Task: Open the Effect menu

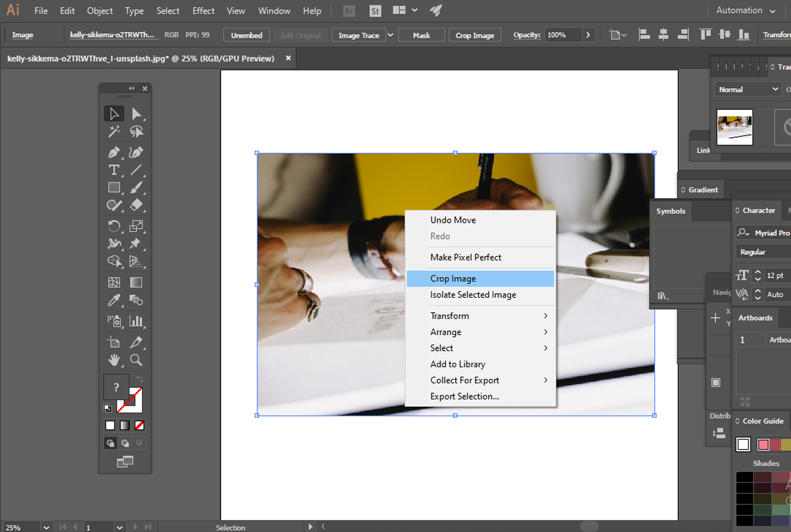Action: [x=203, y=11]
